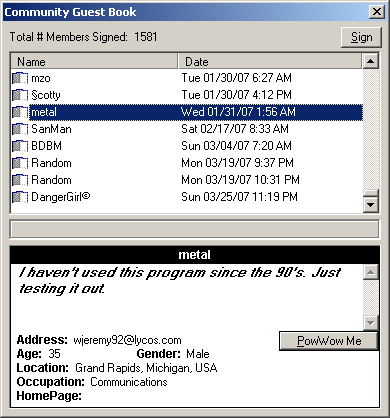Select the BDBM guest entry name
Screen dimensions: 390x418
coord(46,146)
